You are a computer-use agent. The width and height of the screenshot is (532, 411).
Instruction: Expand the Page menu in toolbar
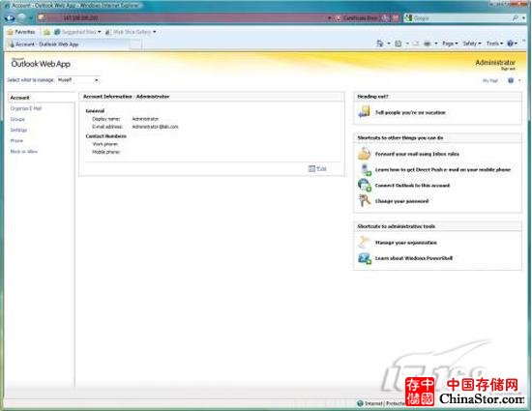[x=450, y=44]
